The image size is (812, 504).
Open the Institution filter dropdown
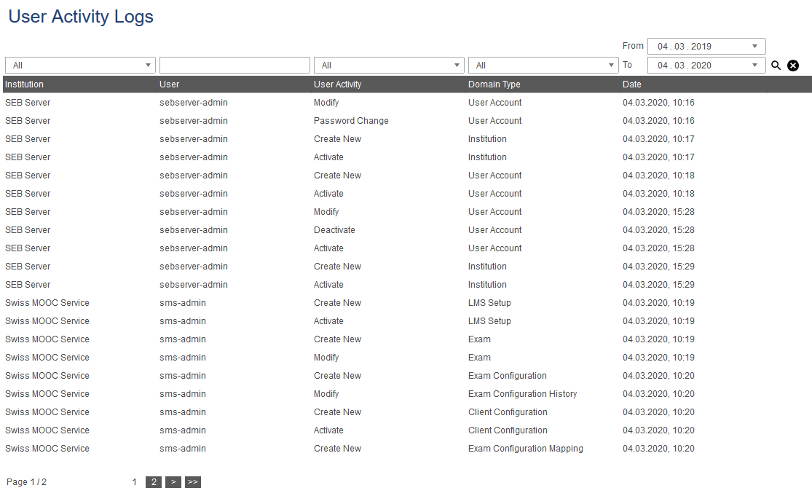[80, 66]
